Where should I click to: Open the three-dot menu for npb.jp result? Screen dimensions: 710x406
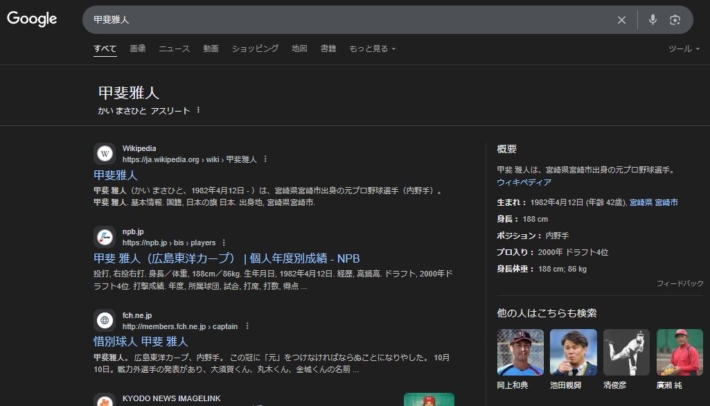224,243
